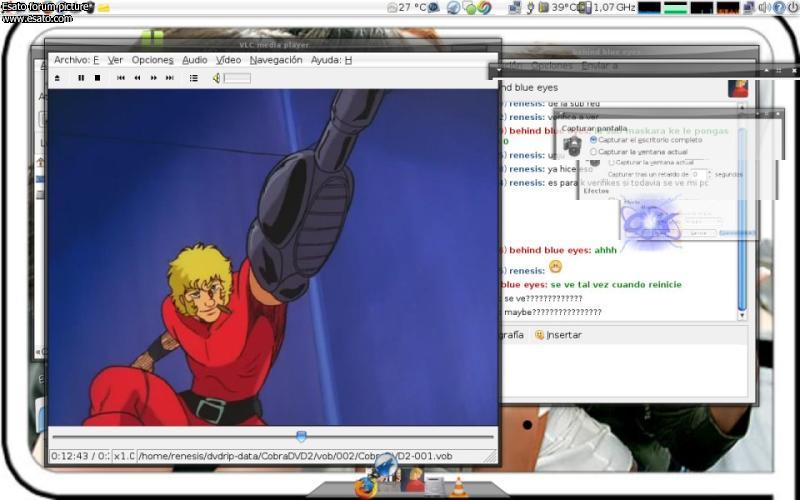Click the VLC eject button
Viewport: 800px width, 500px height.
57,78
